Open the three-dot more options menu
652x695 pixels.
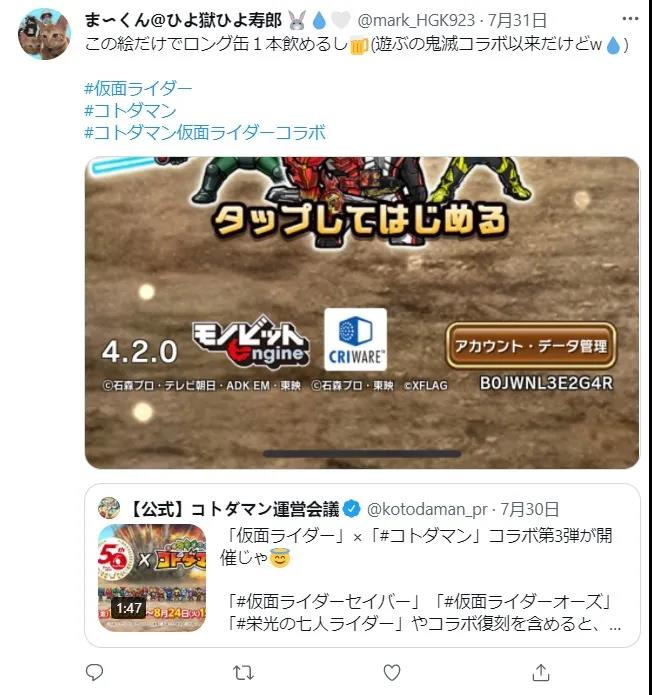pyautogui.click(x=630, y=19)
